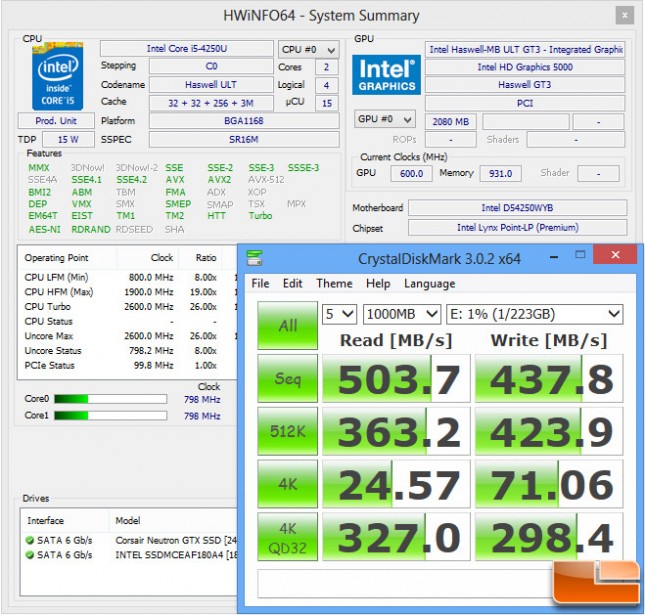Click the TDP field 15 W
645x615 pixels.
click(68, 139)
